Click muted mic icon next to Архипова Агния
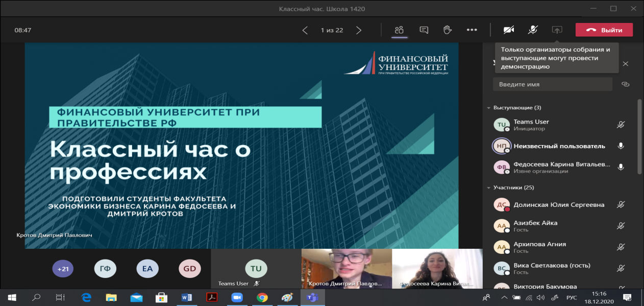This screenshot has height=306, width=644. click(x=621, y=247)
